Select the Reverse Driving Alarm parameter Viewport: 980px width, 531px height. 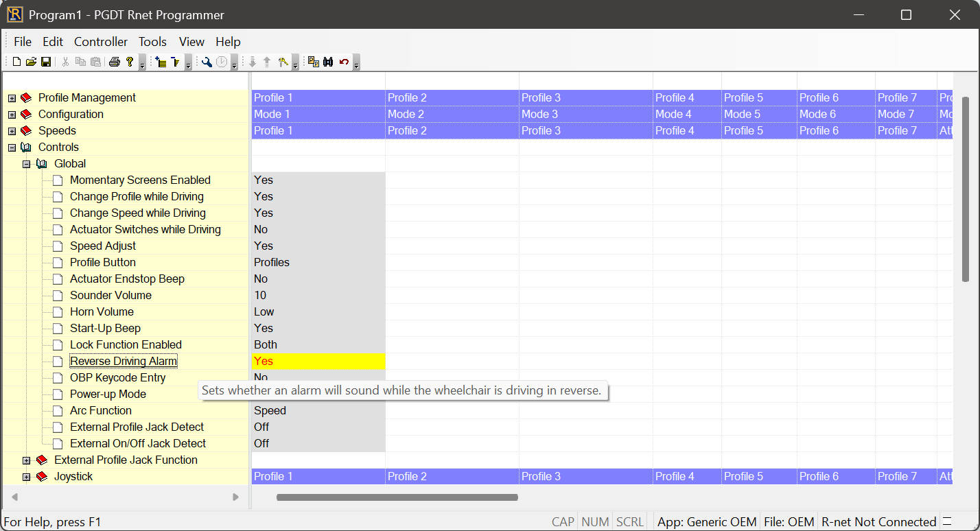pos(124,362)
